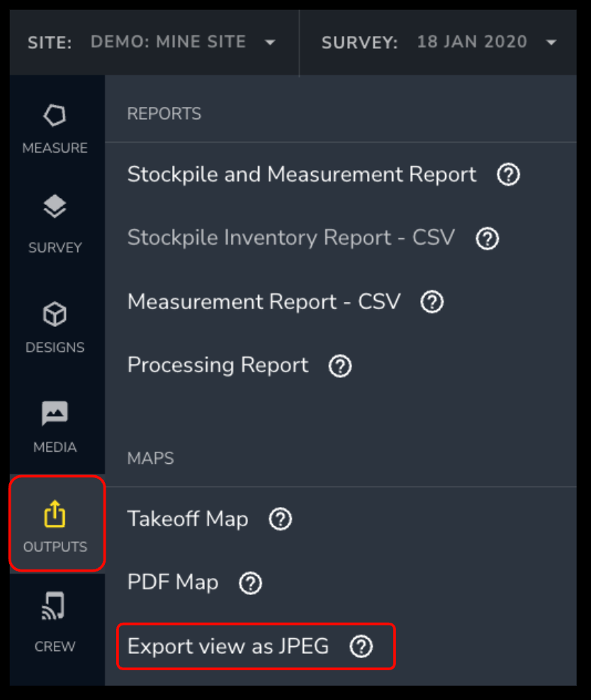The width and height of the screenshot is (591, 700).
Task: Open the Media panel icon
Action: point(55,413)
